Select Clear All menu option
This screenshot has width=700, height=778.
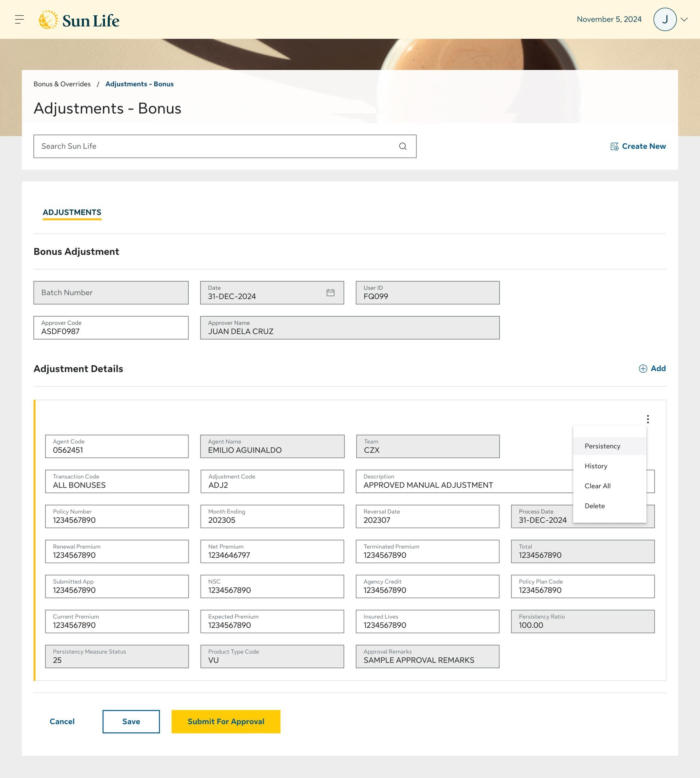(x=597, y=486)
